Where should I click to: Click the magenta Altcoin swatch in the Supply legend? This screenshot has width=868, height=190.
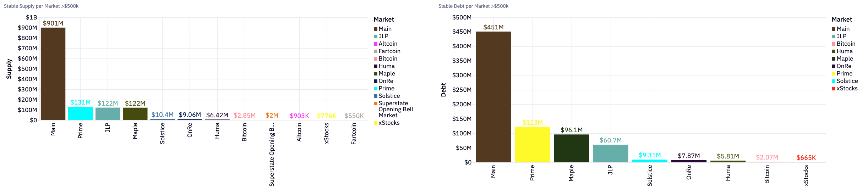pos(376,44)
